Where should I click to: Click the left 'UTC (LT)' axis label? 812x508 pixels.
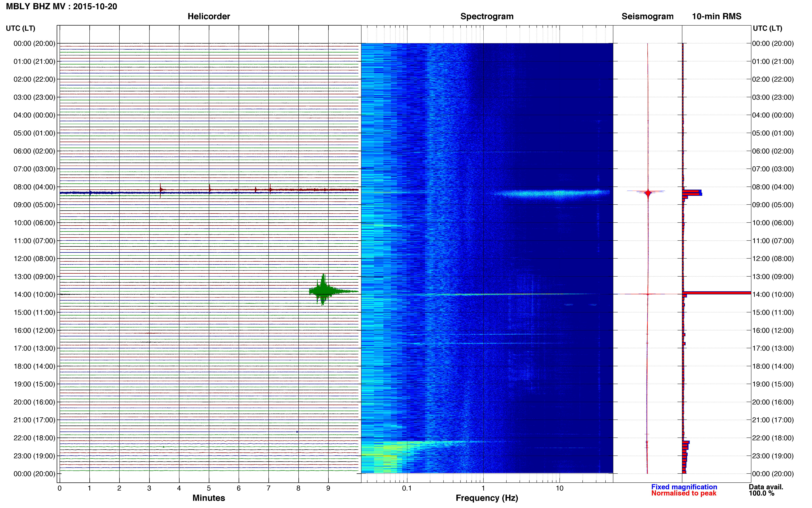click(21, 28)
